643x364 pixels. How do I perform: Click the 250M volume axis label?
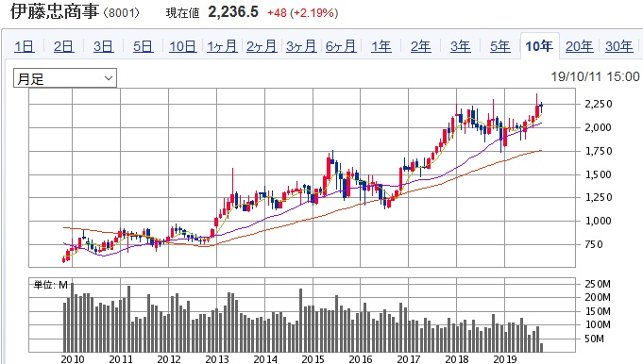tap(598, 284)
